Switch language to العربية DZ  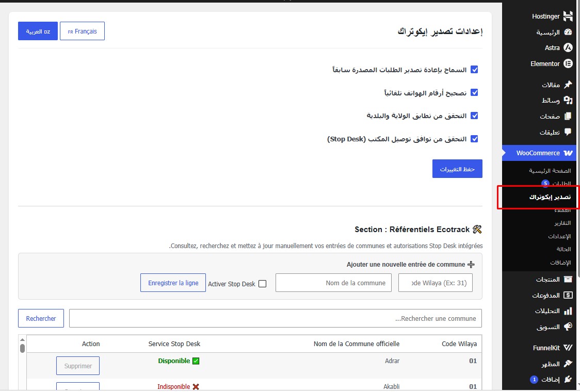[x=38, y=31]
